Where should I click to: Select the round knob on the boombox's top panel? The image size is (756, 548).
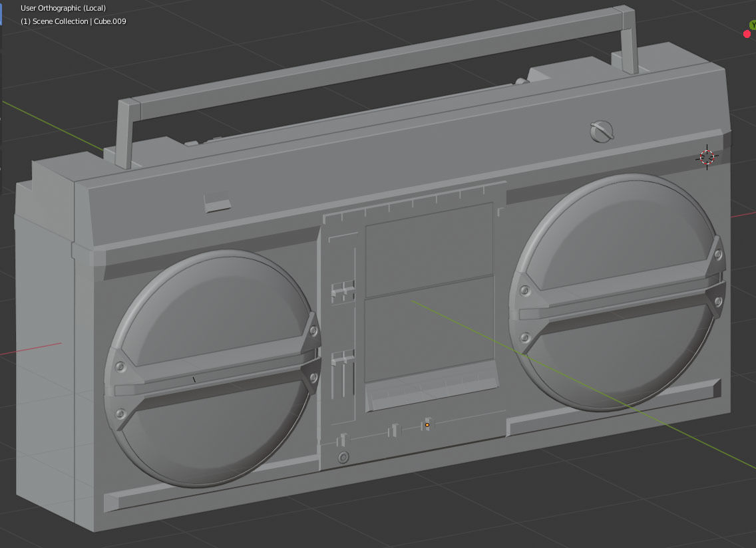[x=602, y=131]
